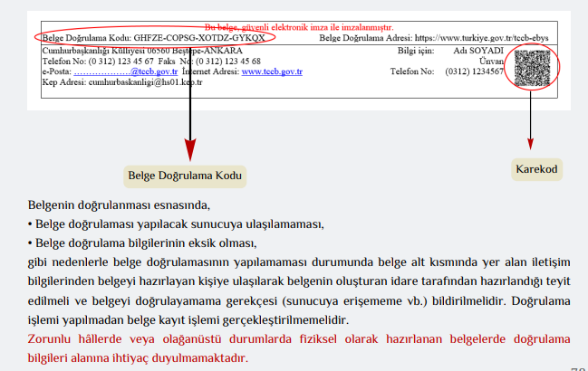Click the 'Karekod' beige label
Image resolution: width=588 pixels, height=371 pixels.
[x=536, y=169]
